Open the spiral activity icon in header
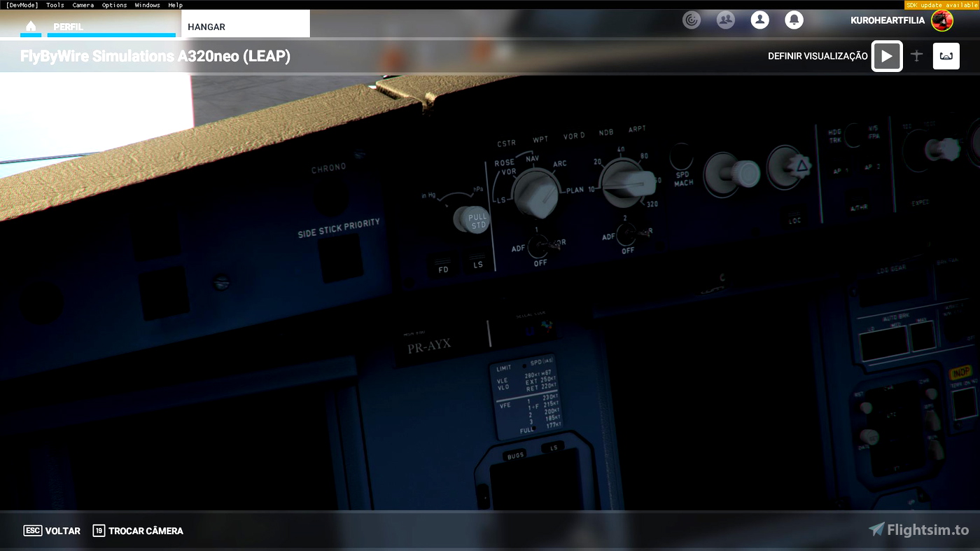The height and width of the screenshot is (551, 980). pyautogui.click(x=692, y=20)
